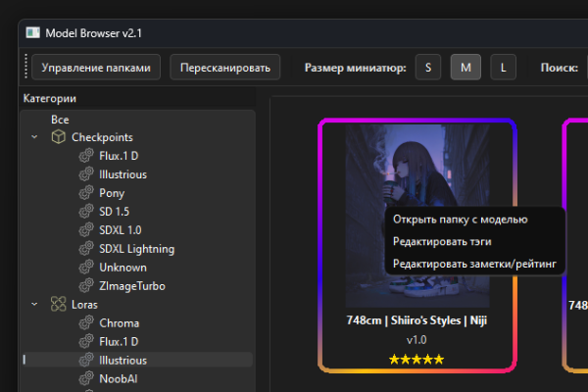Click the five-star rating on the model card
The height and width of the screenshot is (392, 588).
[416, 360]
